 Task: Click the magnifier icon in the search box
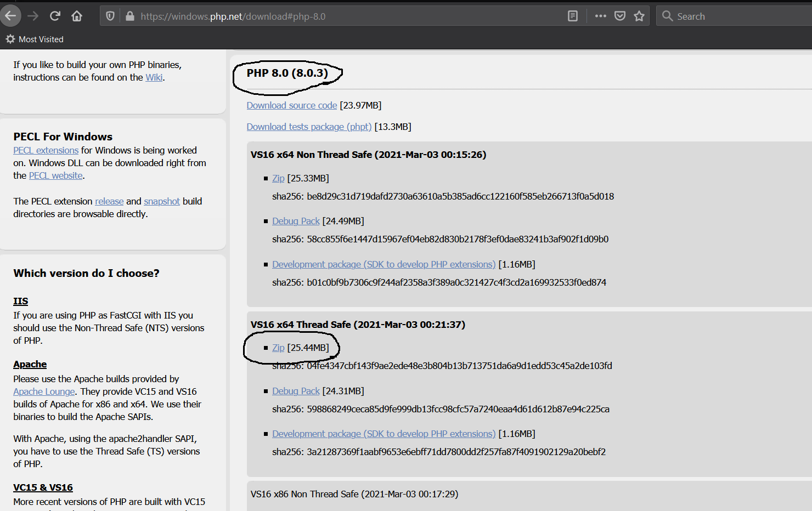click(667, 16)
